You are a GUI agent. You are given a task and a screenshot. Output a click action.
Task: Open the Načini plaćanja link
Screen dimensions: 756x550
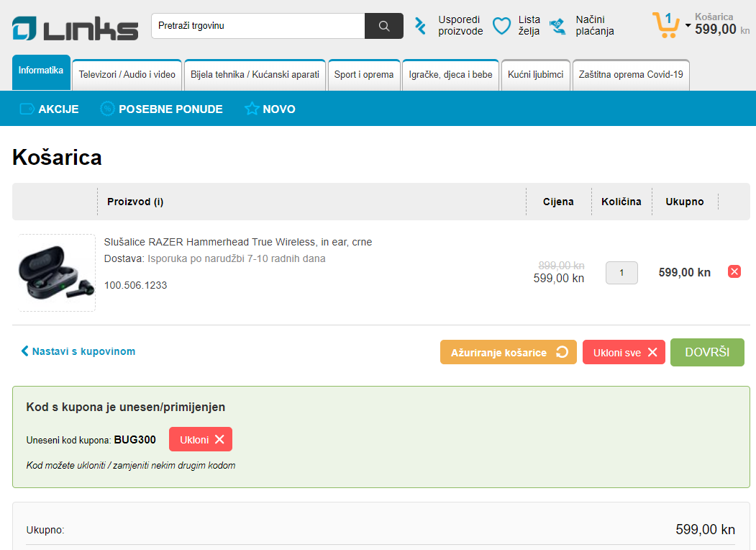[x=594, y=26]
